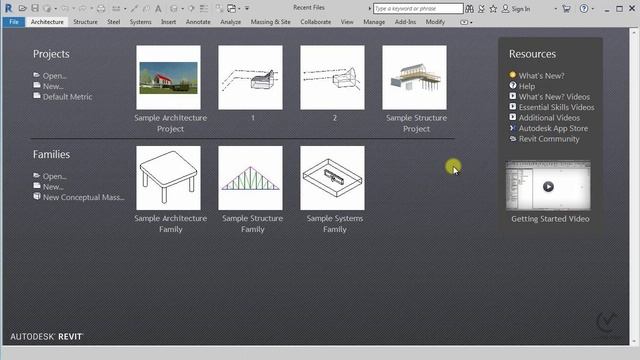640x360 pixels.
Task: Switch to the Analyze ribbon tab
Action: (x=231, y=22)
